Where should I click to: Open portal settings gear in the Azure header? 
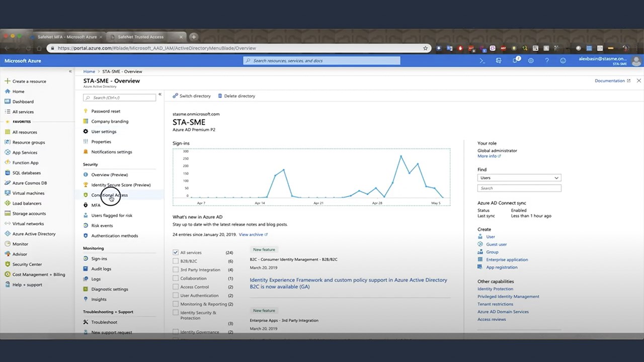click(531, 60)
